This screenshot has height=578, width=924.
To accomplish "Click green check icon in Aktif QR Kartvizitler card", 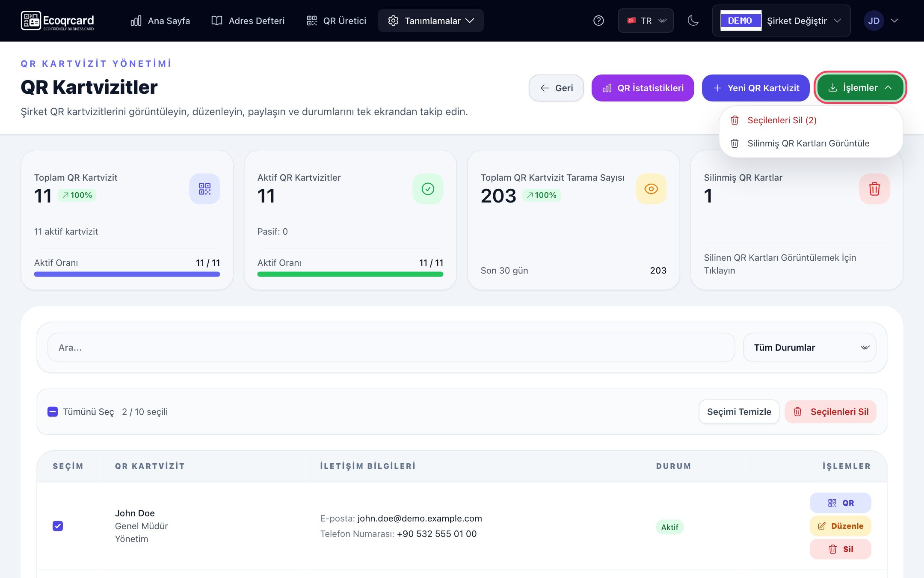I will click(x=428, y=189).
